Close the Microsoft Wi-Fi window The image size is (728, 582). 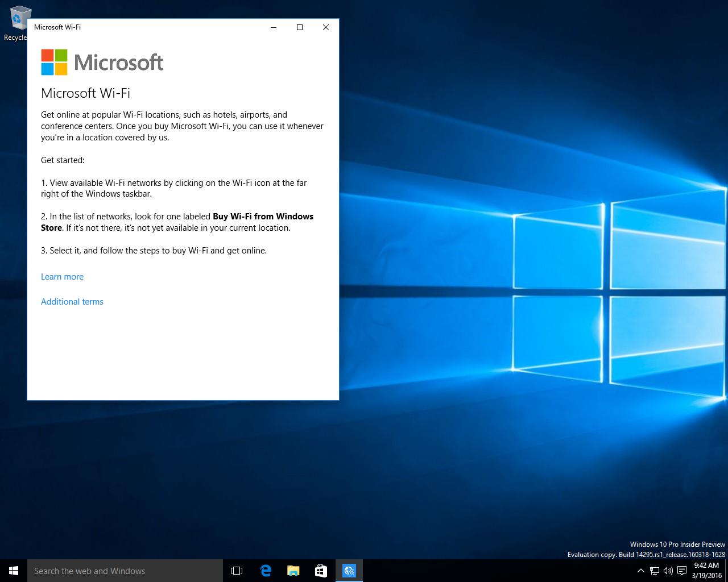point(326,27)
